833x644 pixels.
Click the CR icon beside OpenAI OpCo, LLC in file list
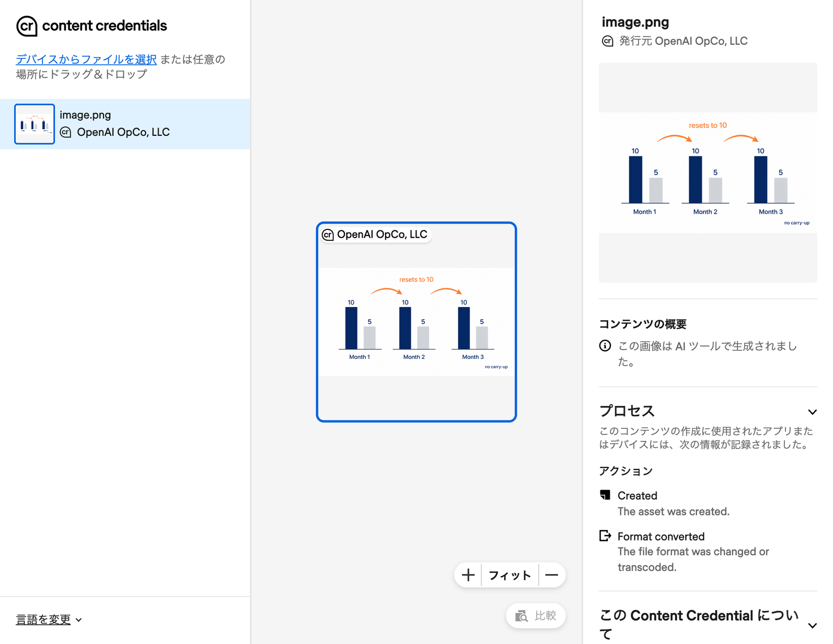66,132
